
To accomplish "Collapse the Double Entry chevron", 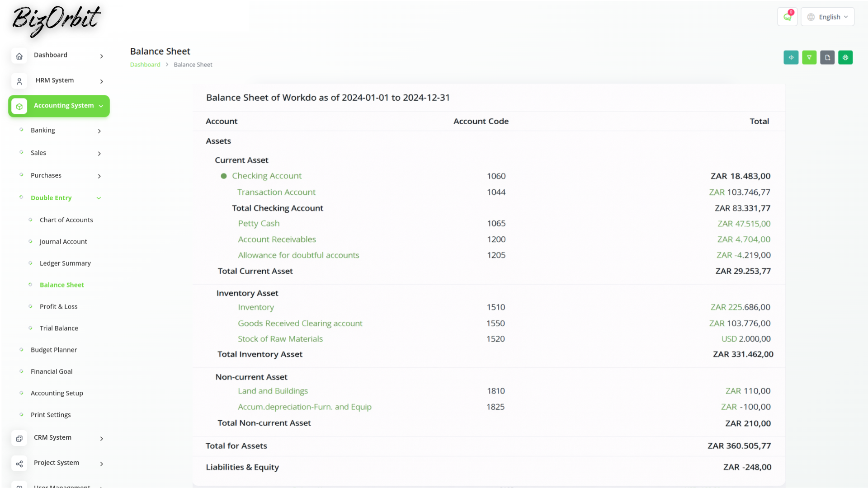I will click(99, 198).
